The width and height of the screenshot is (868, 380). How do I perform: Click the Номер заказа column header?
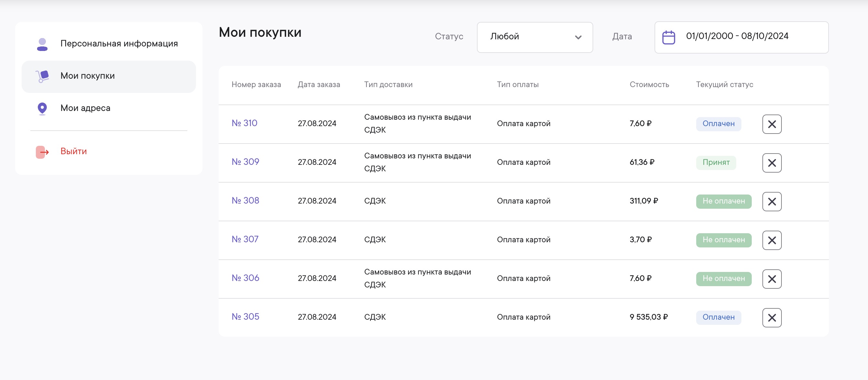coord(256,85)
